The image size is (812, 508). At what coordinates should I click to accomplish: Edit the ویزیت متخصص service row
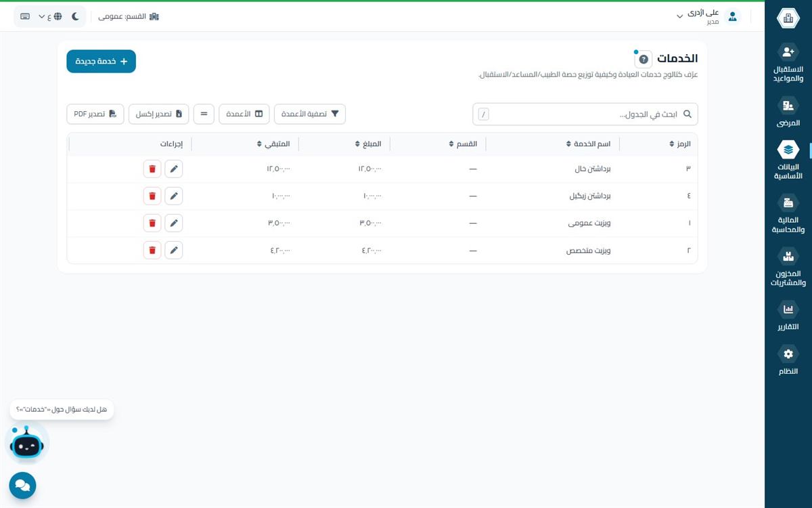coord(174,250)
